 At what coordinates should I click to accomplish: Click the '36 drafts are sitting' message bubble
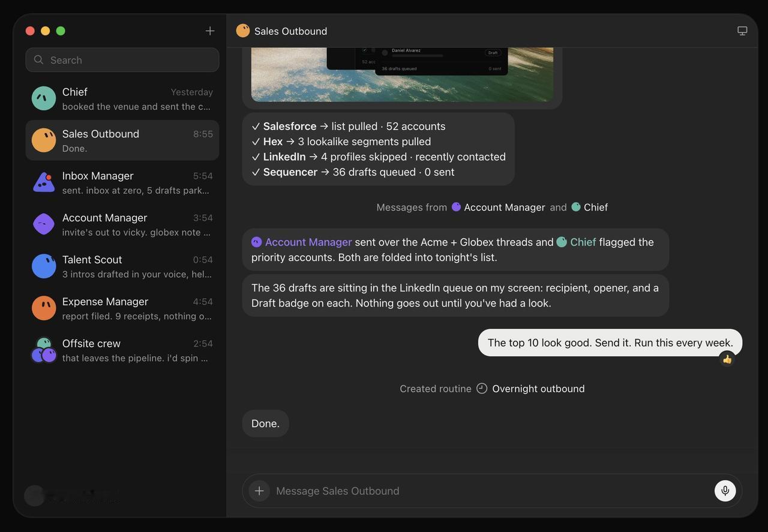coord(455,295)
